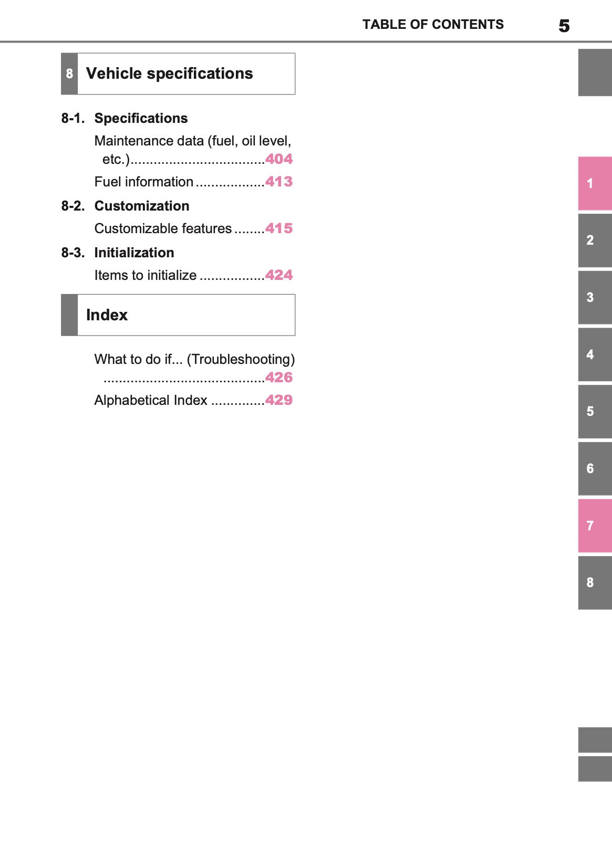
Task: Jump to chapter tab 8
Action: point(595,582)
